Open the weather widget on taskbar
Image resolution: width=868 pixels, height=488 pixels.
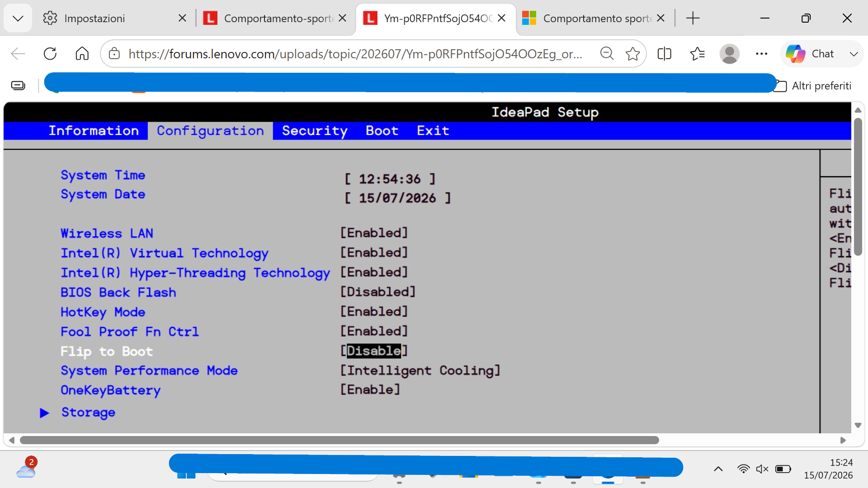point(26,468)
